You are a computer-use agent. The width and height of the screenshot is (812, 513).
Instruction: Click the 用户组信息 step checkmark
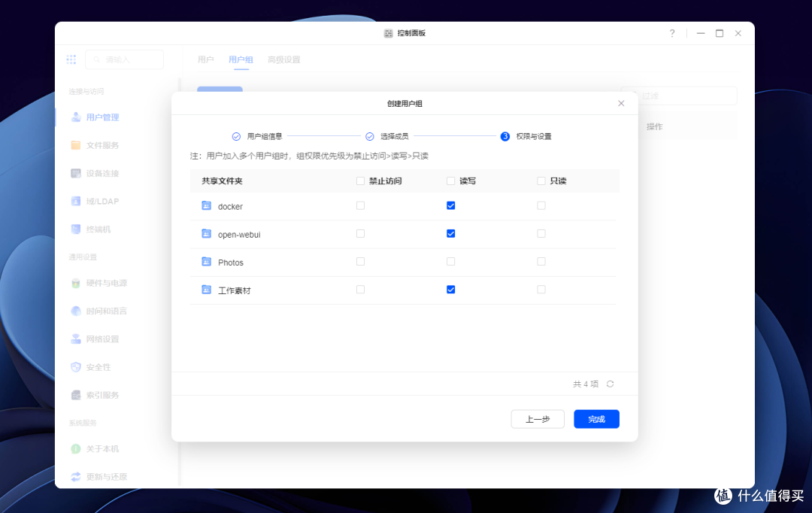pyautogui.click(x=236, y=136)
